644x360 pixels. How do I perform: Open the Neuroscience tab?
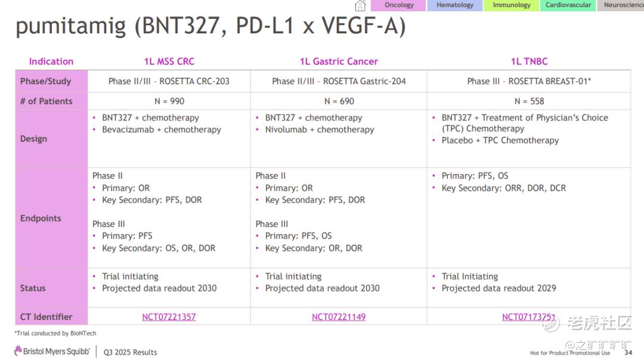(x=623, y=5)
